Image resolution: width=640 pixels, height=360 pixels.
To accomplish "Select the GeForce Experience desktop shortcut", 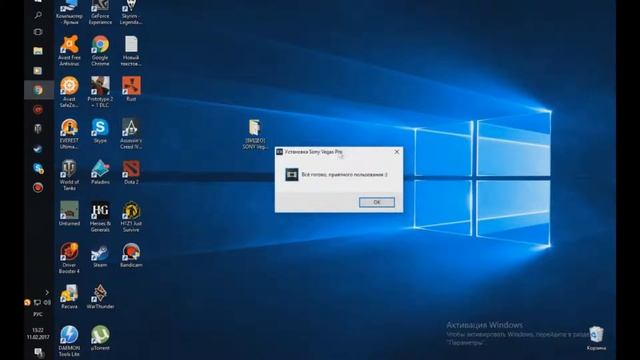I will [x=100, y=13].
